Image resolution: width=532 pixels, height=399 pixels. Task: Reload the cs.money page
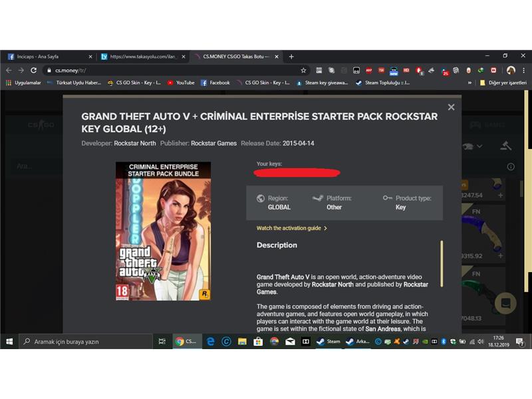pyautogui.click(x=34, y=70)
